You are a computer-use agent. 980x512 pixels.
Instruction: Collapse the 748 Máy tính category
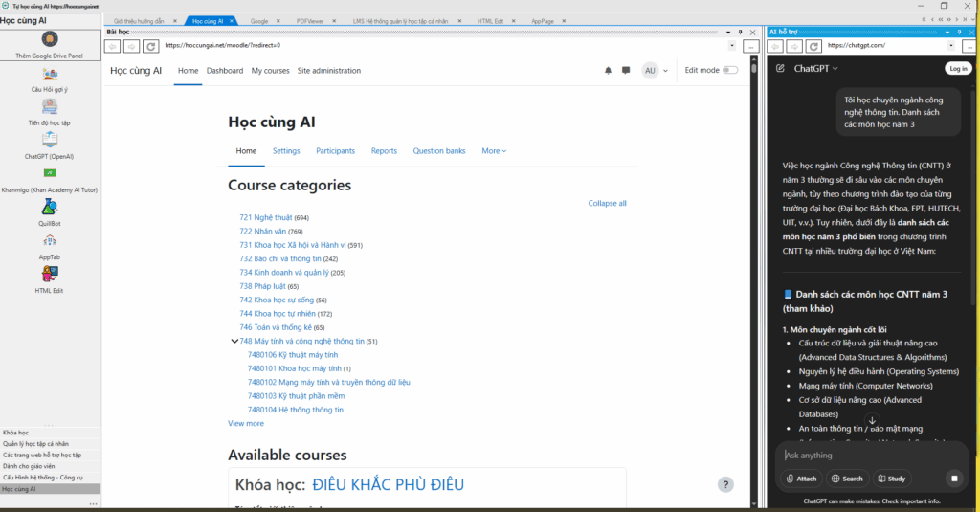pyautogui.click(x=234, y=341)
